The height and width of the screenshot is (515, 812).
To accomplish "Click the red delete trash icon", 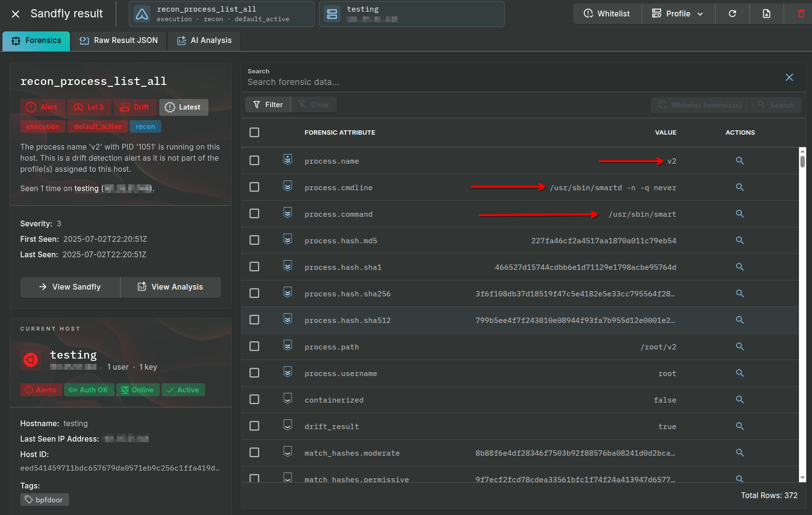I will click(x=801, y=14).
